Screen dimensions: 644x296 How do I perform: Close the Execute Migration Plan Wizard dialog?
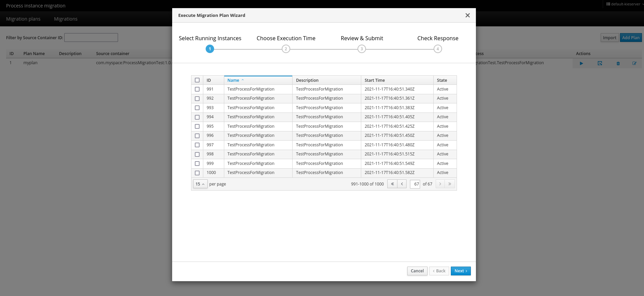(x=467, y=15)
